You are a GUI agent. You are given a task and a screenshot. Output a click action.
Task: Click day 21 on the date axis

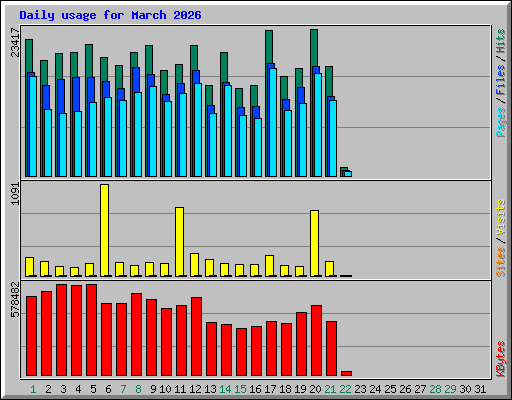(330, 389)
